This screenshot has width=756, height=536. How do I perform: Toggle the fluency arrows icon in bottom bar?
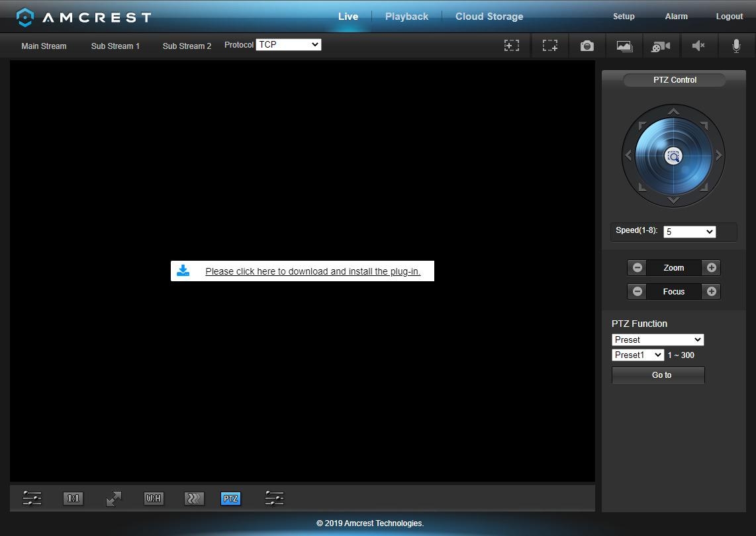194,498
